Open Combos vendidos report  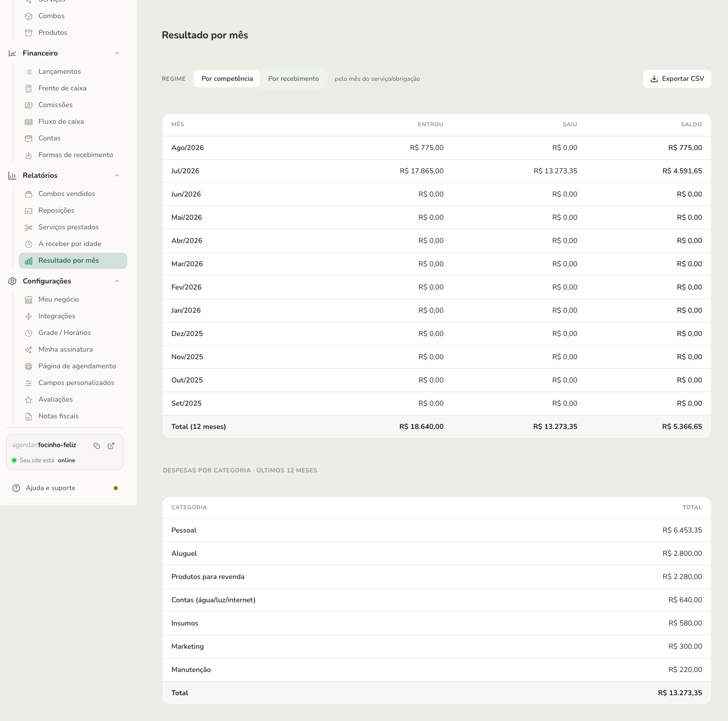tap(73, 194)
